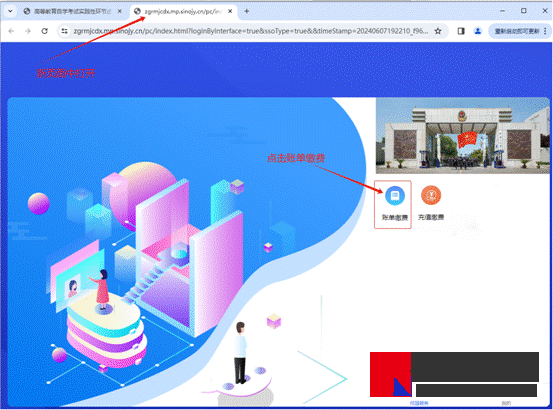Click the 账单缴费 bill payment icon
This screenshot has width=553, height=410.
point(394,203)
